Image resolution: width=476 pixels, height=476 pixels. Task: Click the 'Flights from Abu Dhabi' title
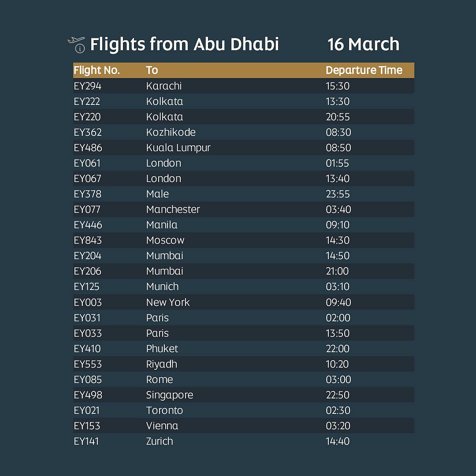(184, 45)
